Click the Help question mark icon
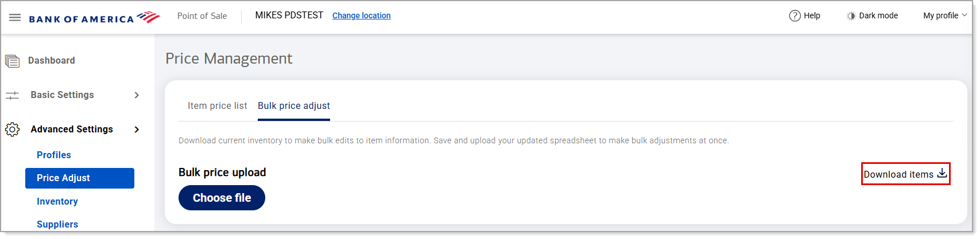 [795, 16]
